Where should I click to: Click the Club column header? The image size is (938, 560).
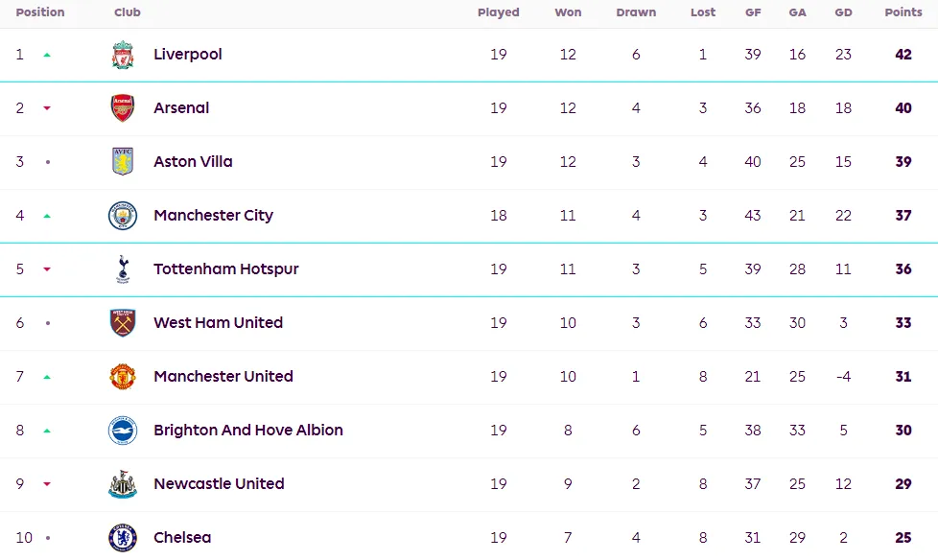(128, 12)
